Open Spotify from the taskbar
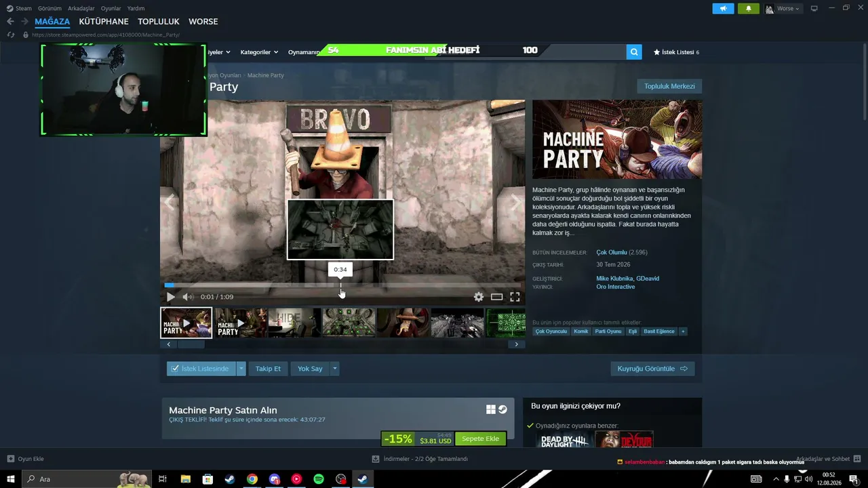 coord(319,479)
